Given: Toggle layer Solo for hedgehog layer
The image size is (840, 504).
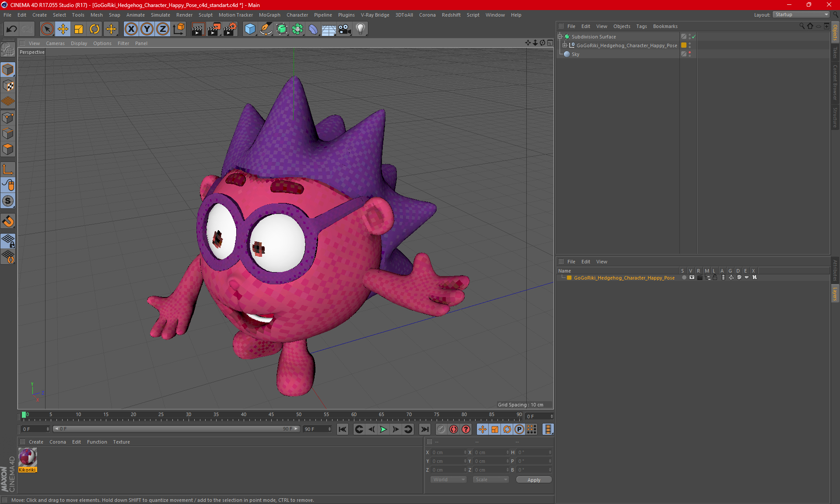Looking at the screenshot, I should pos(684,278).
